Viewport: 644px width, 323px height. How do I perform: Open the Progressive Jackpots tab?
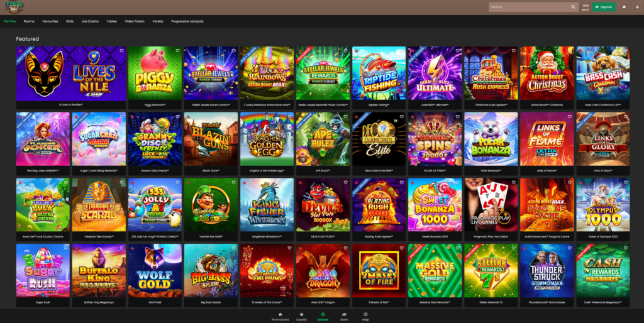pyautogui.click(x=187, y=21)
